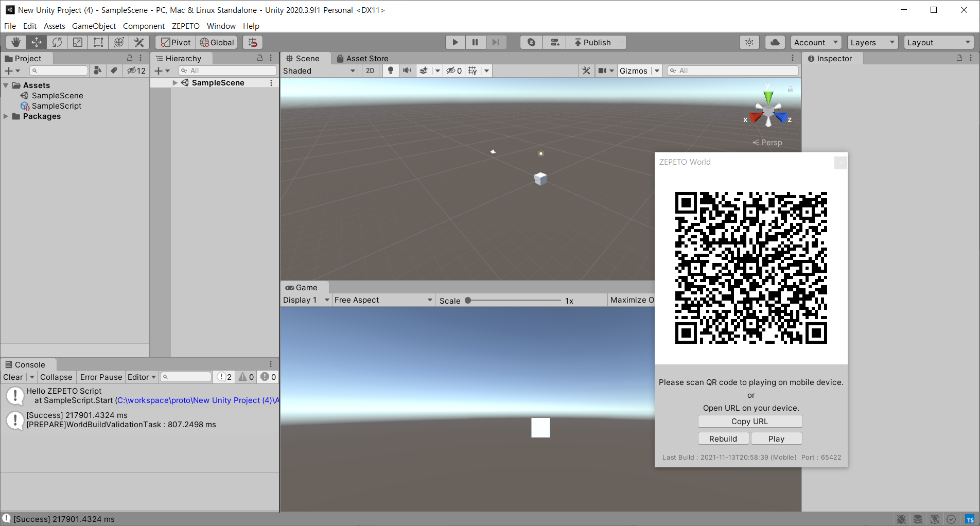Image resolution: width=980 pixels, height=526 pixels.
Task: Toggle scene lighting
Action: (x=391, y=71)
